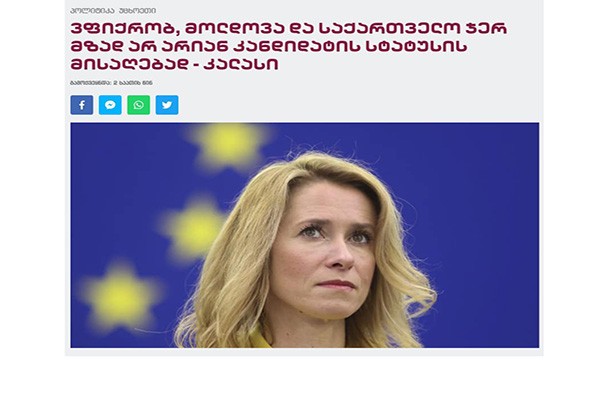Open the article's main photo

pyautogui.click(x=305, y=235)
